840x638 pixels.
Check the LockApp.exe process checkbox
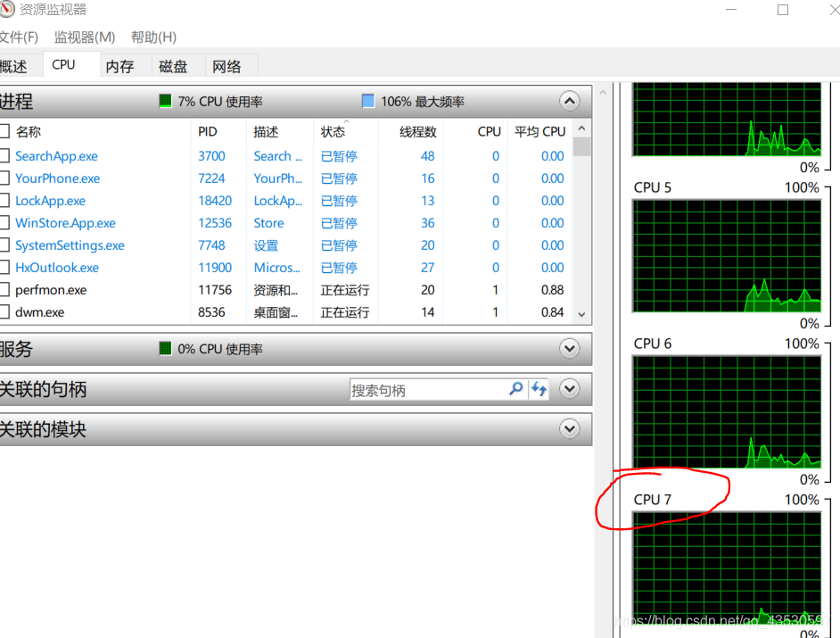tap(4, 201)
